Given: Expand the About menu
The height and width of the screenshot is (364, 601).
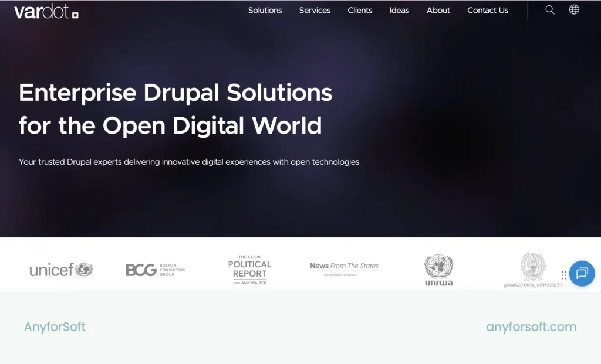Looking at the screenshot, I should [438, 11].
